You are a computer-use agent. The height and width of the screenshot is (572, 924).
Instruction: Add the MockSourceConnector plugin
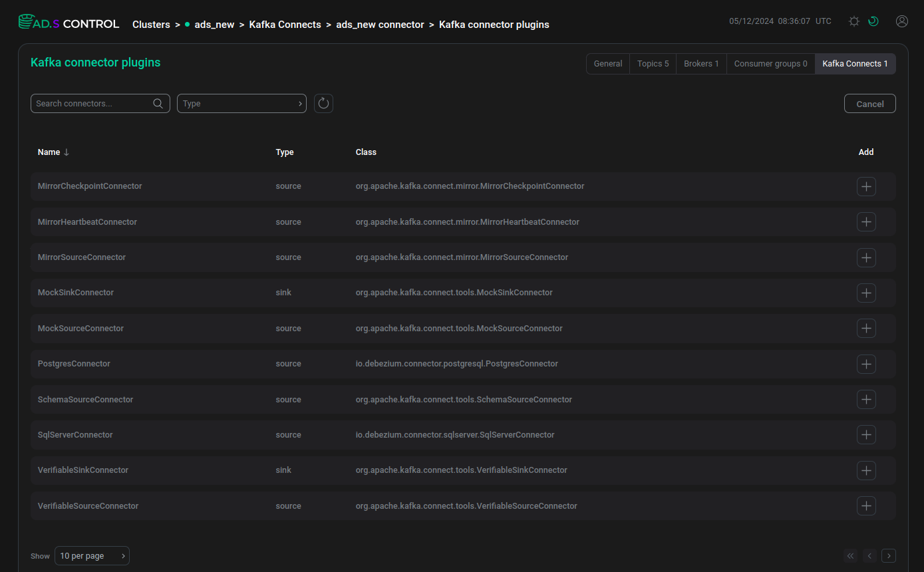866,329
